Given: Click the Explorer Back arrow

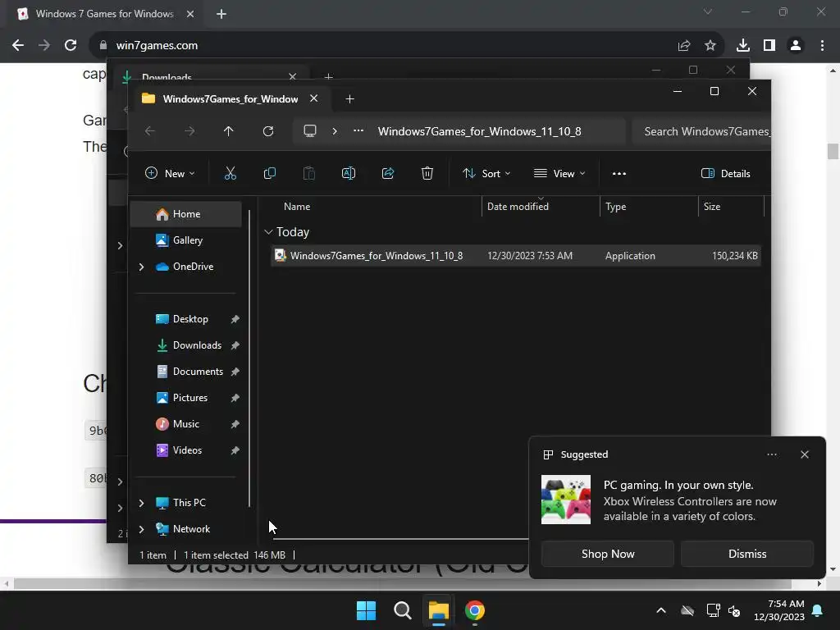Looking at the screenshot, I should pyautogui.click(x=150, y=131).
